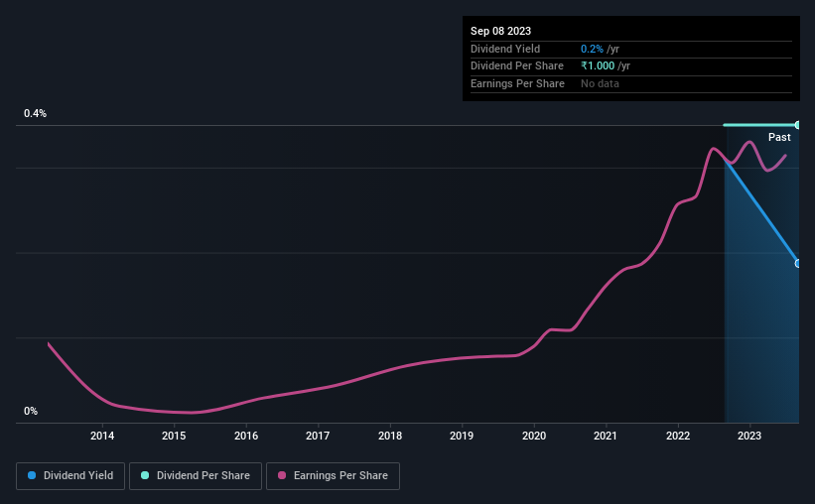This screenshot has width=815, height=504.
Task: Click the 0.4% y-axis label
Action: pyautogui.click(x=35, y=113)
